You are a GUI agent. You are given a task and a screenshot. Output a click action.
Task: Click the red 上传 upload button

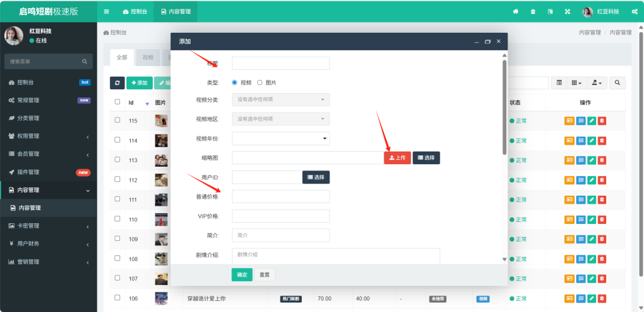coord(397,158)
